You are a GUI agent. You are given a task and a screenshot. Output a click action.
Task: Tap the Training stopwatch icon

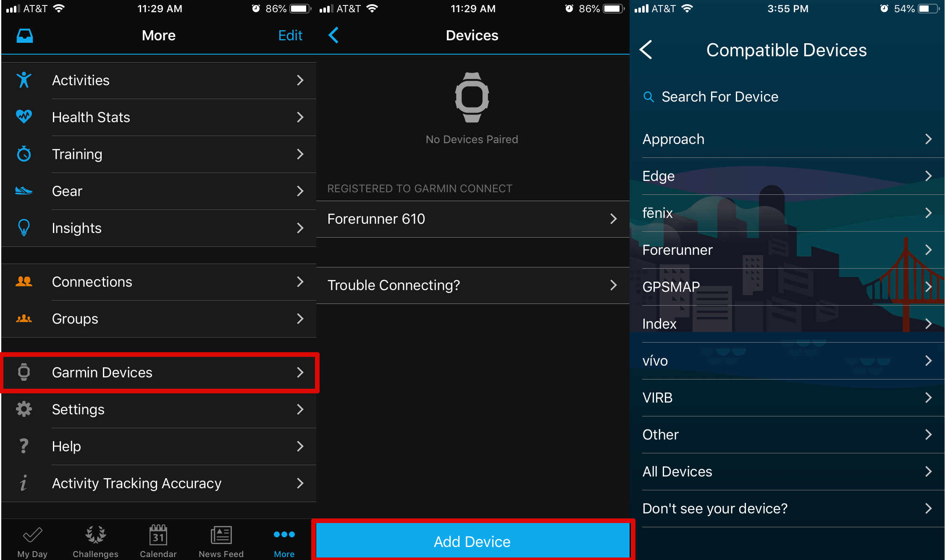tap(24, 154)
